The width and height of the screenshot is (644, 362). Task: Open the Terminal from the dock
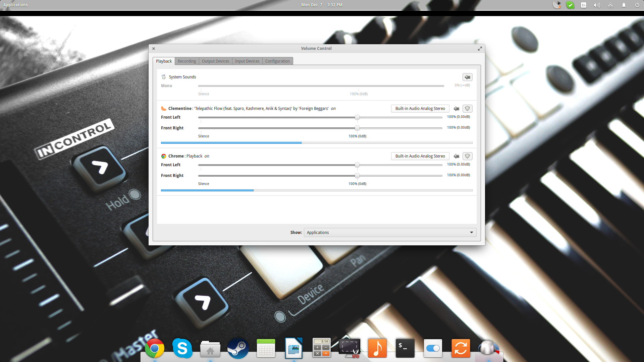(405, 348)
